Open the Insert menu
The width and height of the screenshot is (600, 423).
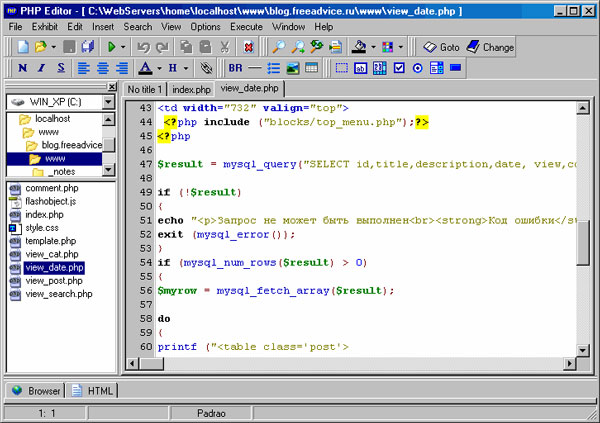pos(103,27)
